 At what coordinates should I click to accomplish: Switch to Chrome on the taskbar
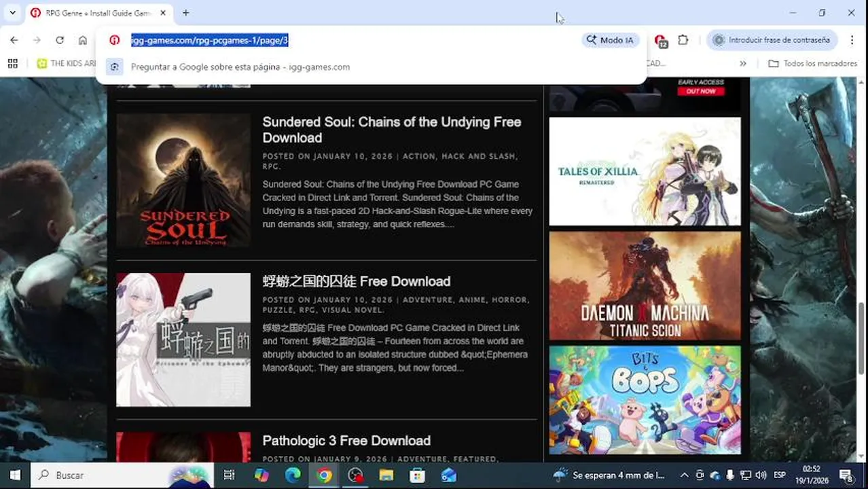pos(325,475)
